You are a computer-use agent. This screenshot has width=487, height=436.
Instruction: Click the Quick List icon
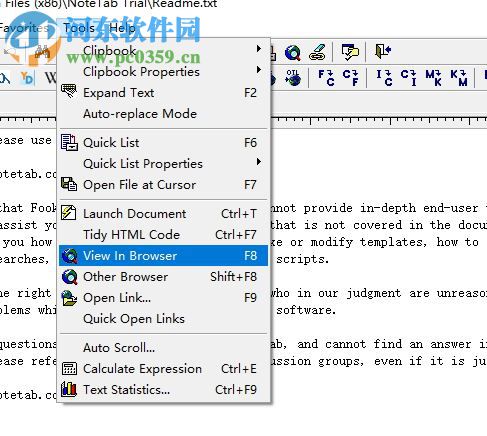69,143
